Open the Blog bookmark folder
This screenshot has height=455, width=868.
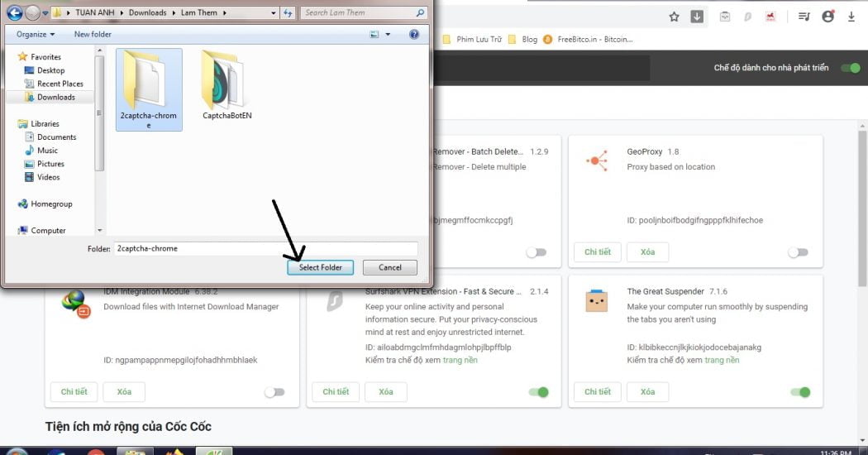point(523,40)
